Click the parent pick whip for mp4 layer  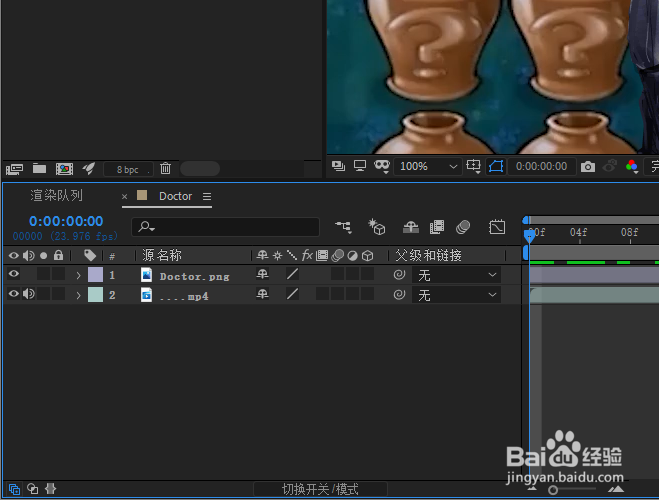[x=399, y=295]
